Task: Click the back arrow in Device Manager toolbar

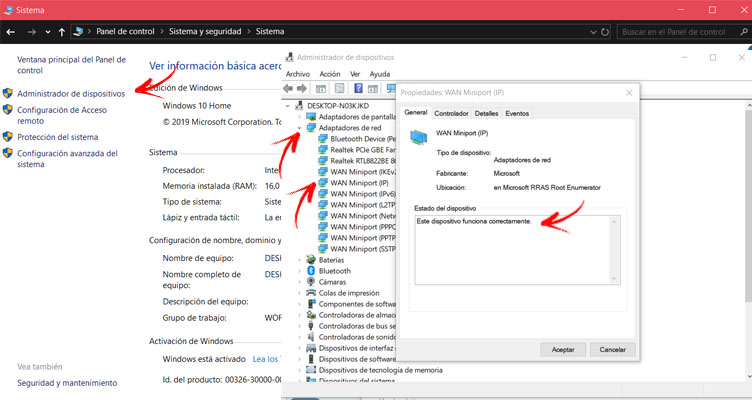Action: pyautogui.click(x=288, y=88)
